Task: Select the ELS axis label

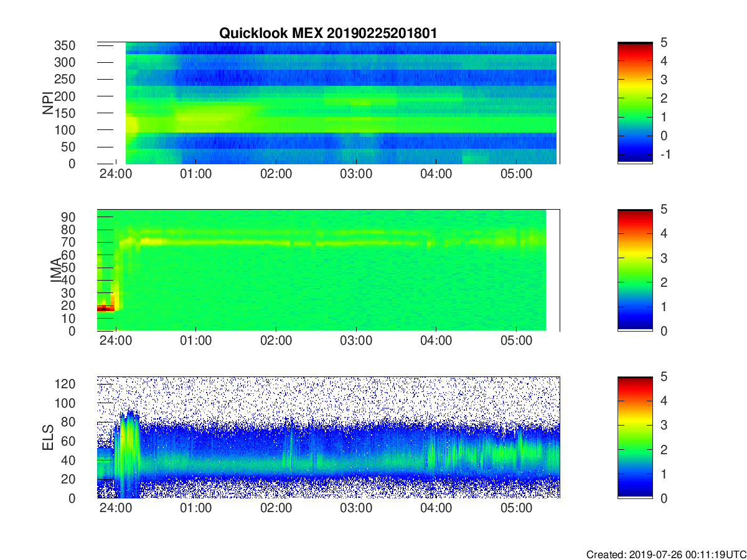Action: (48, 437)
